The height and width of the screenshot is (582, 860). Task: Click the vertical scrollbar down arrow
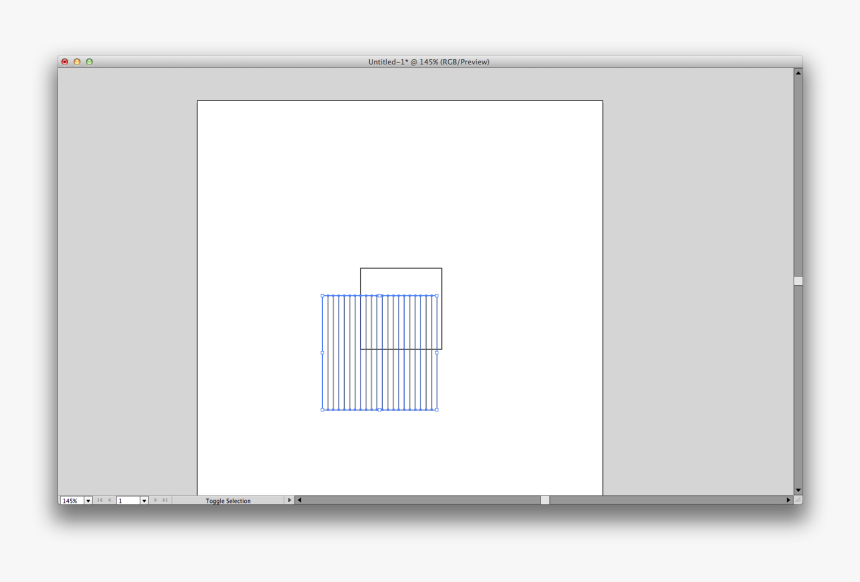[x=798, y=490]
